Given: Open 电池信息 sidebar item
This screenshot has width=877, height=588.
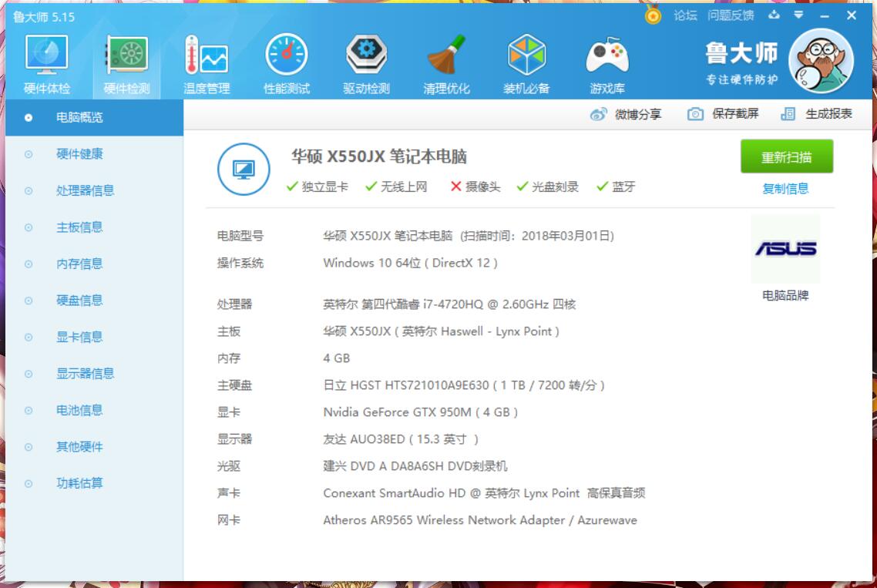Looking at the screenshot, I should [x=94, y=410].
